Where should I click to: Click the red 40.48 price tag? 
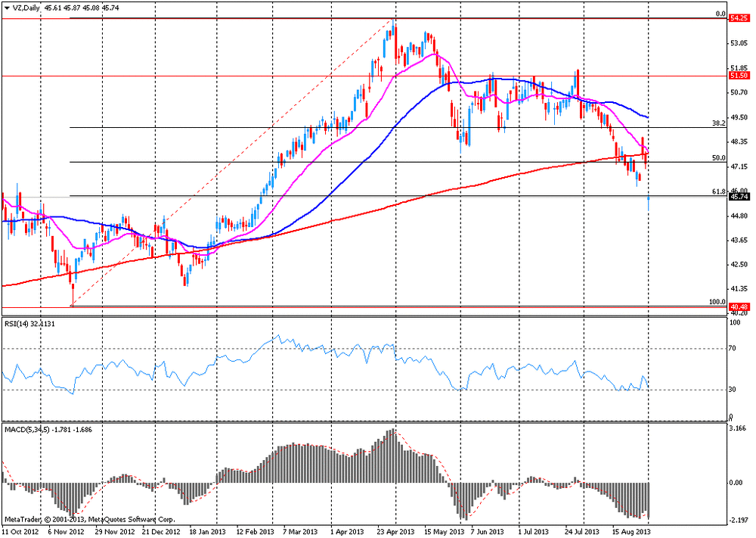[739, 307]
